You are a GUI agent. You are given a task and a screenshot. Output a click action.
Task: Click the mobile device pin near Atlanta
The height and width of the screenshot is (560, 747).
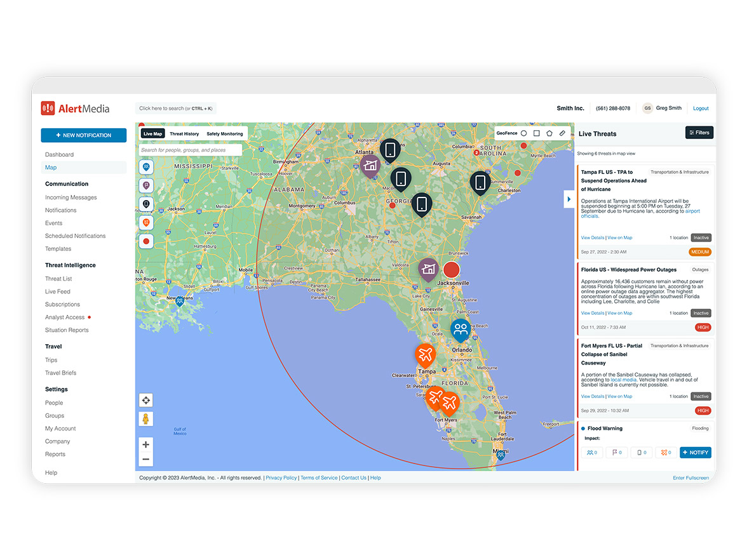click(390, 150)
